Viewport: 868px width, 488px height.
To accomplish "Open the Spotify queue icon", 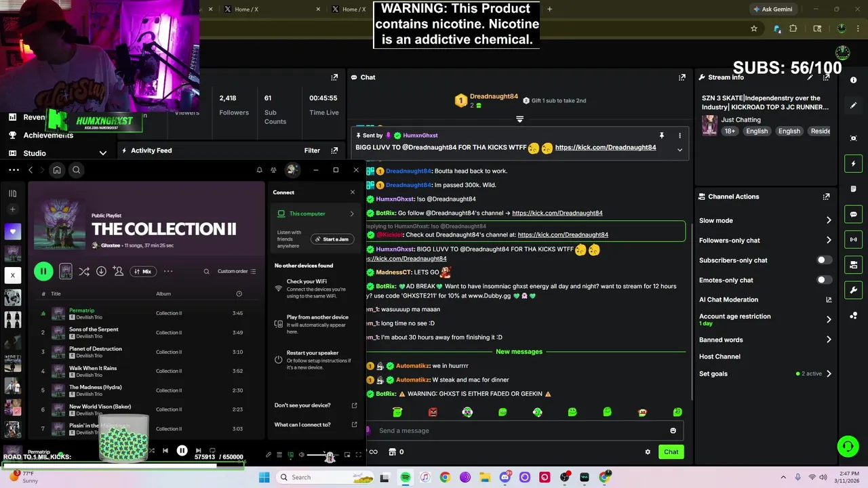I will 279,455.
